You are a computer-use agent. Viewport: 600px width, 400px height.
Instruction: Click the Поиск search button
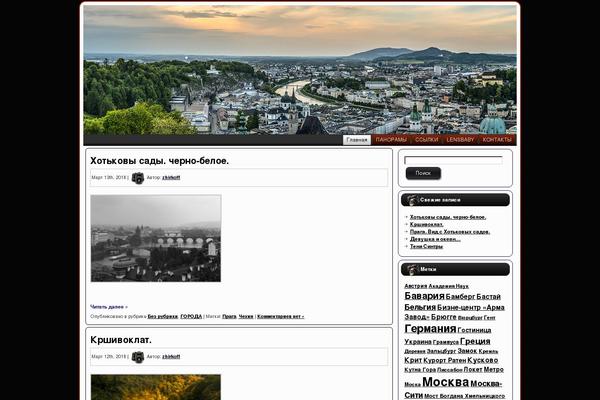tap(423, 173)
